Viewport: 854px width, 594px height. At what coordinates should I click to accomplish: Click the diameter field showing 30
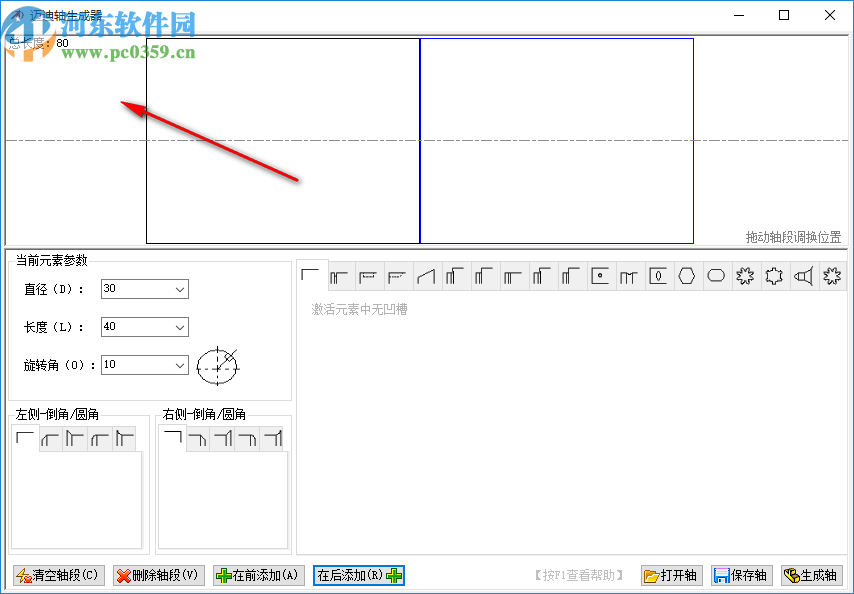pyautogui.click(x=145, y=289)
